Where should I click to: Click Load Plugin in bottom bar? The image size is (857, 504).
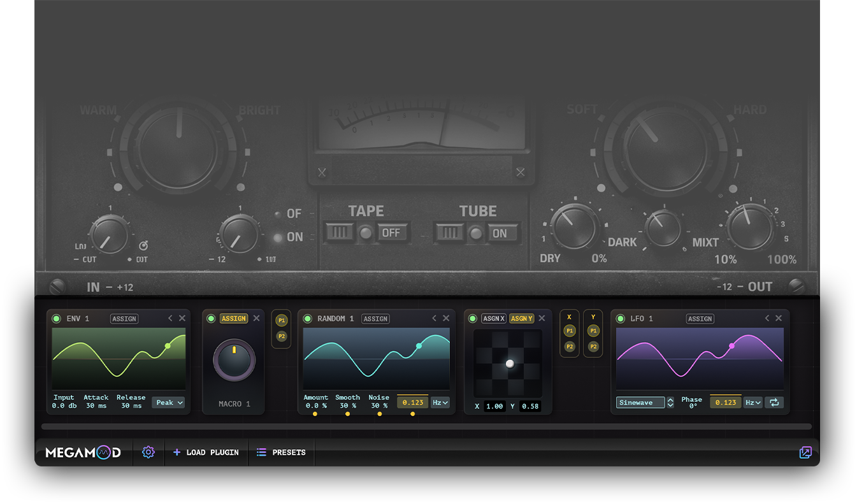(x=206, y=452)
